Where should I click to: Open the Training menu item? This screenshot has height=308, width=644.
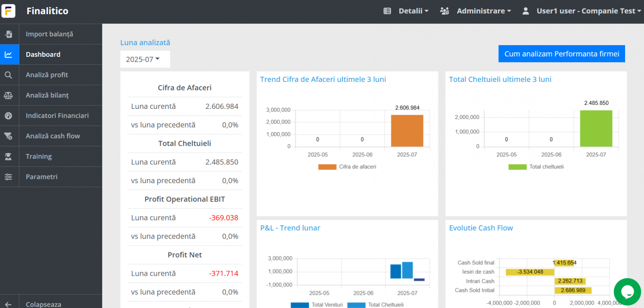(39, 156)
